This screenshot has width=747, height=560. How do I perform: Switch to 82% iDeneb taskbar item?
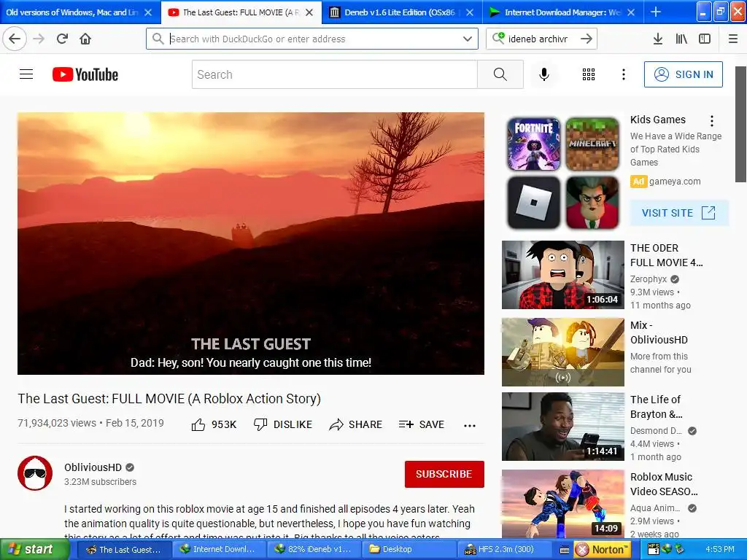pos(312,550)
